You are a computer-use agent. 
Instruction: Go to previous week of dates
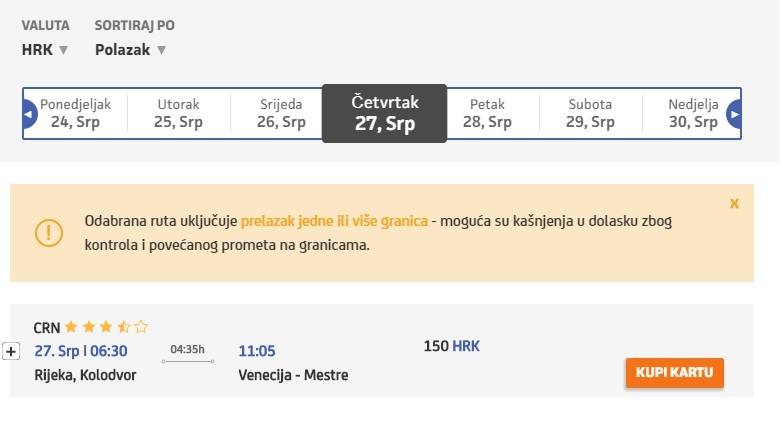tap(29, 114)
